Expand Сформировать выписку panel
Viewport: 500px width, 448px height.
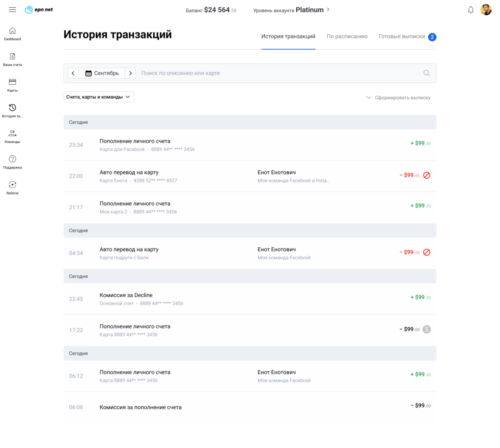pos(398,98)
